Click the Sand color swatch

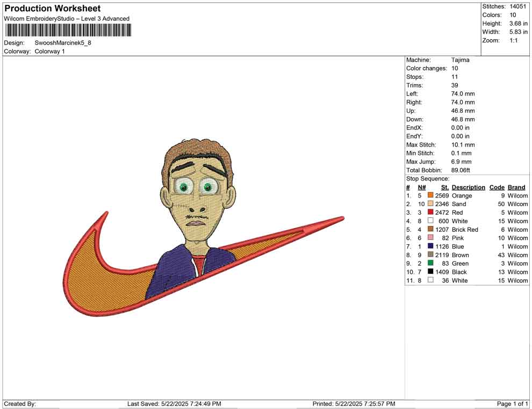pyautogui.click(x=430, y=203)
